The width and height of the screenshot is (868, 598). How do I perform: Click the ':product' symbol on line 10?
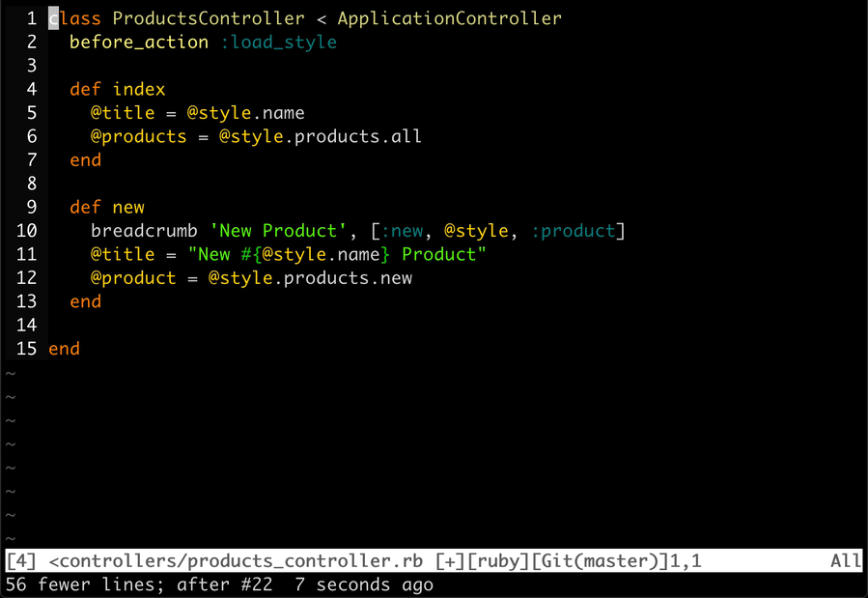[x=573, y=230]
